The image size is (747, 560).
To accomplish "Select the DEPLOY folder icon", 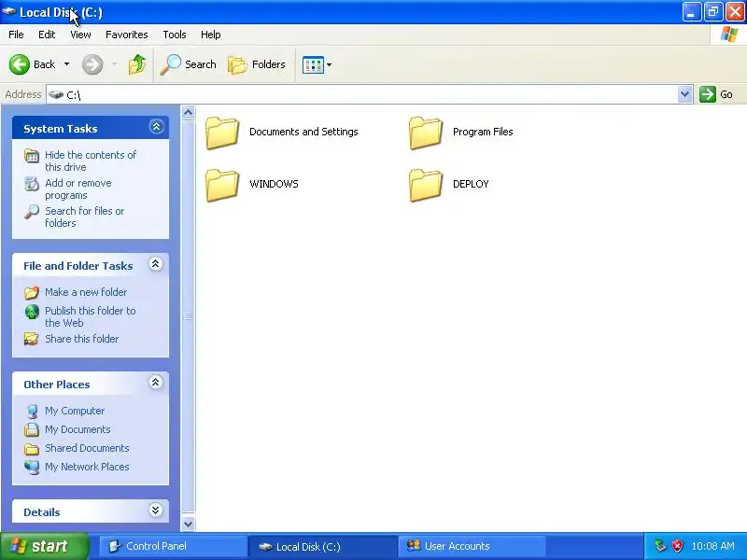I will [x=426, y=185].
